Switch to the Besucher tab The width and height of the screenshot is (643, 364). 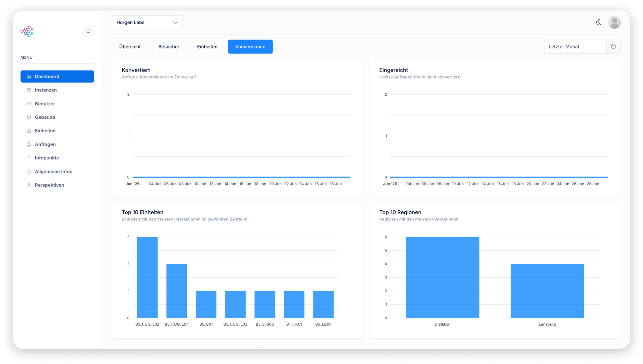(169, 46)
